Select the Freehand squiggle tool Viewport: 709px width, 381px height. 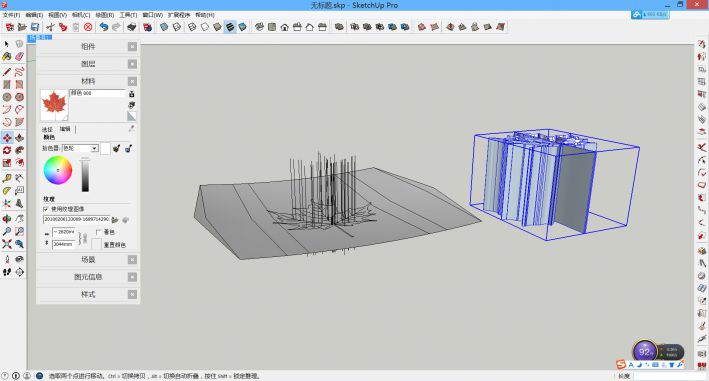pos(19,72)
